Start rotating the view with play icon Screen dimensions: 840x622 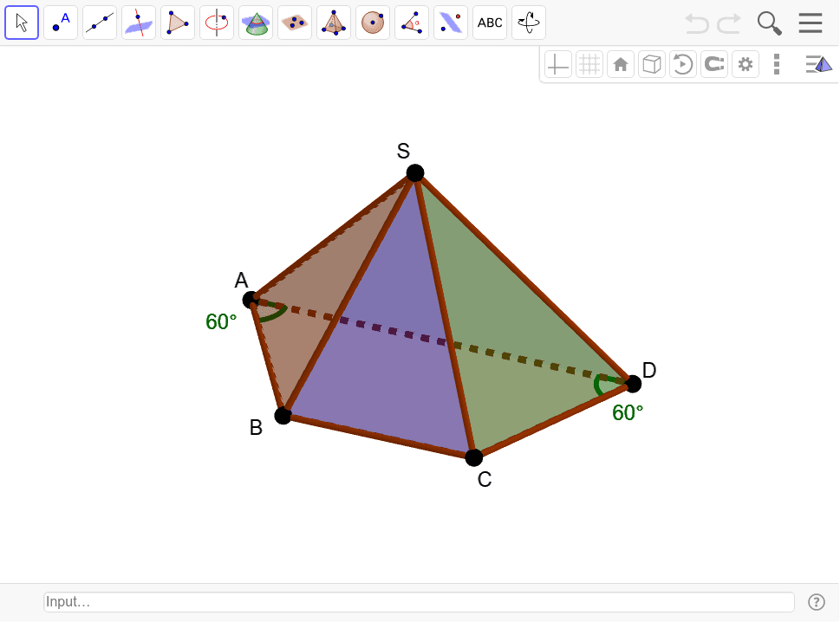[682, 65]
